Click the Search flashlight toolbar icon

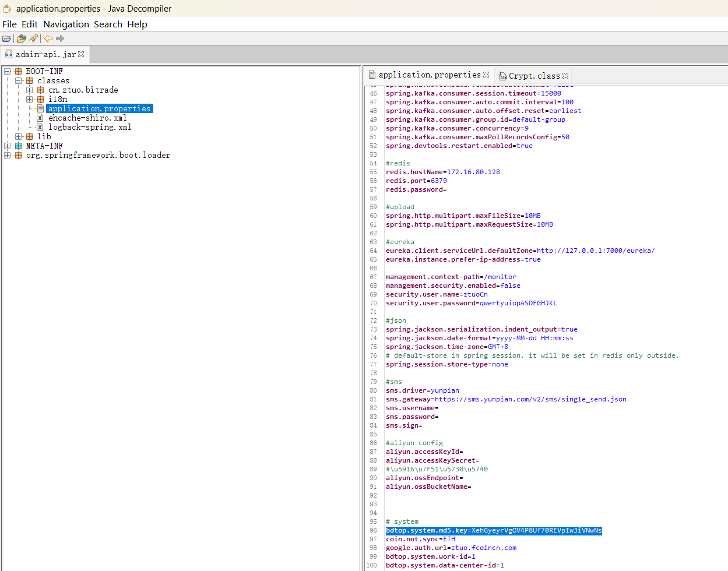pyautogui.click(x=34, y=38)
